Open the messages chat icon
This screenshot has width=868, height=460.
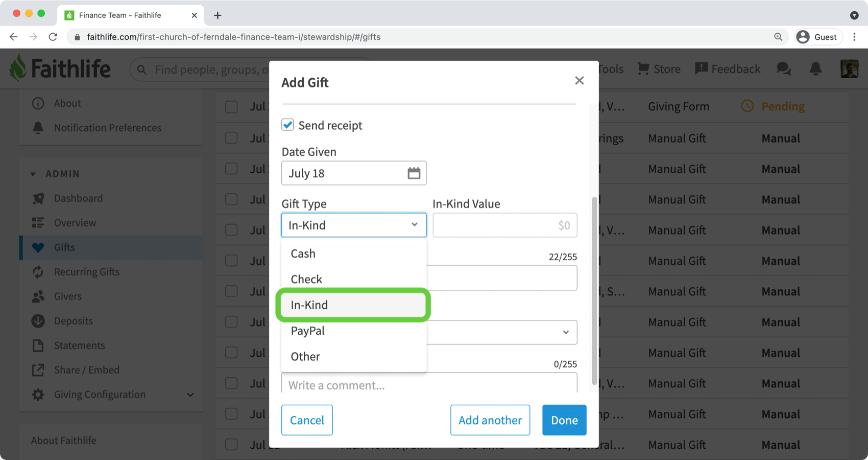coord(784,69)
